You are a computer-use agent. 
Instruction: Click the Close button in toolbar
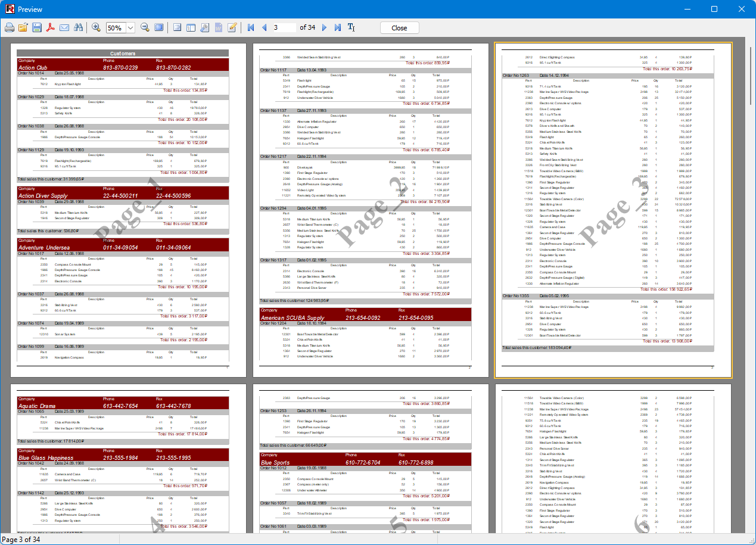pyautogui.click(x=399, y=28)
